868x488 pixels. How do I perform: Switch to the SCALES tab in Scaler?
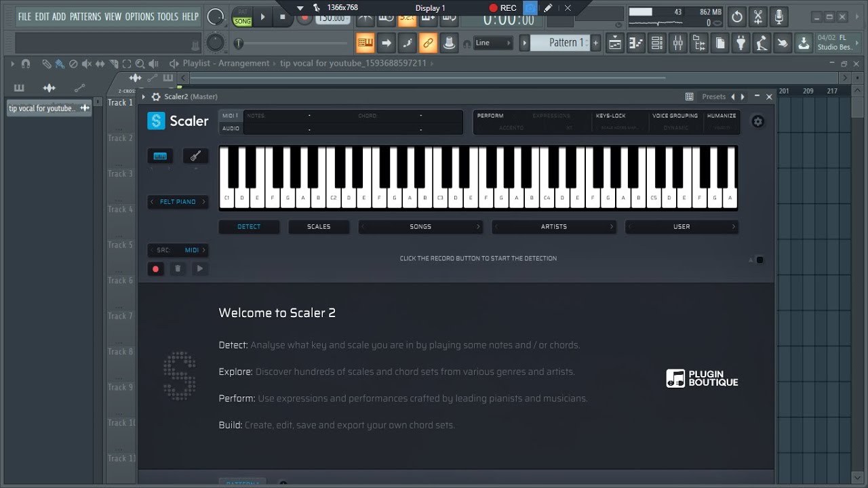319,227
